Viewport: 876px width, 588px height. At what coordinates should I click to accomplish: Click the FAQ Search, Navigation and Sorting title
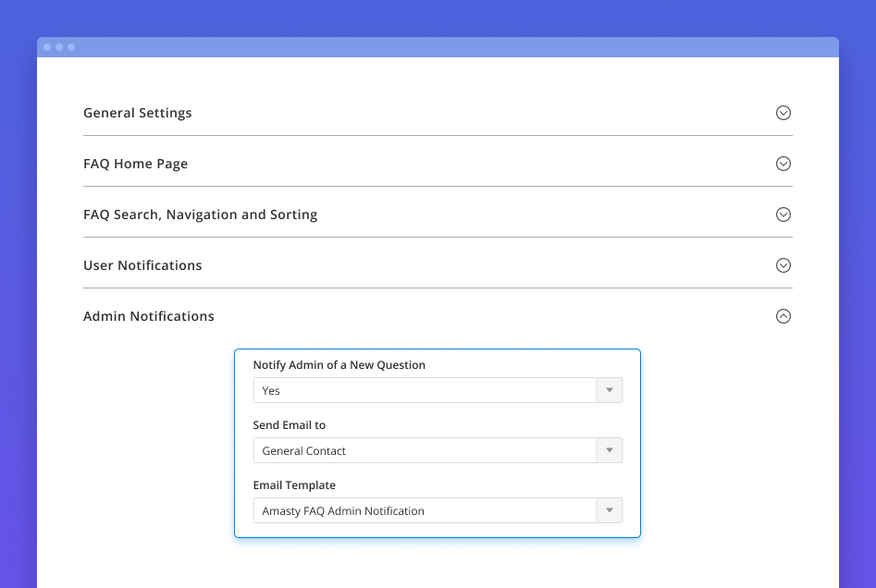200,214
